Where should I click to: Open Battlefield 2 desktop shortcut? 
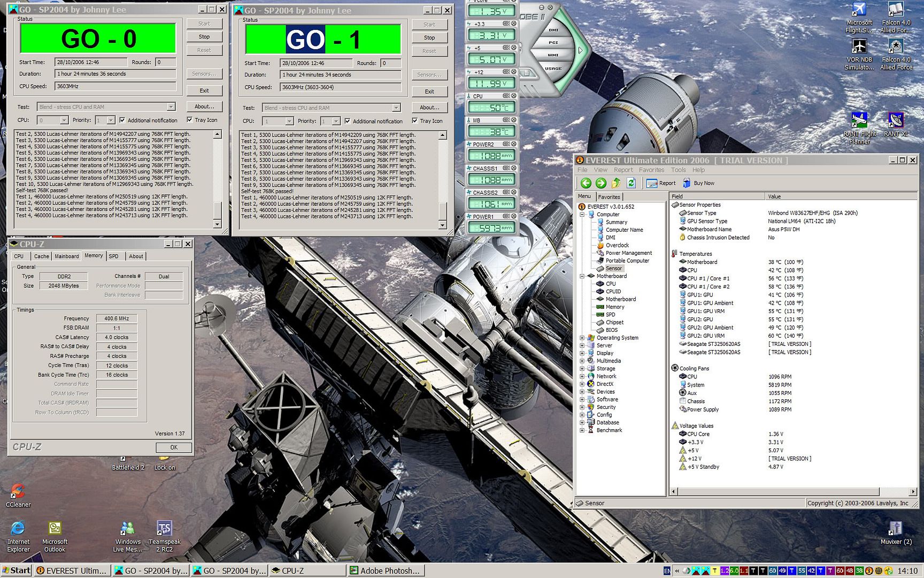[128, 463]
